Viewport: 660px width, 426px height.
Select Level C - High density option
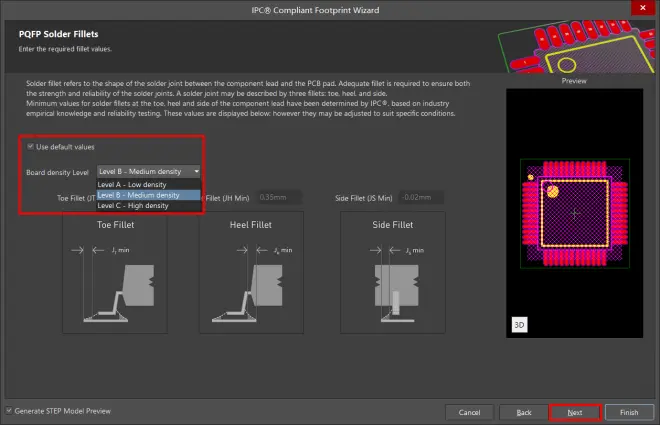[x=149, y=205]
